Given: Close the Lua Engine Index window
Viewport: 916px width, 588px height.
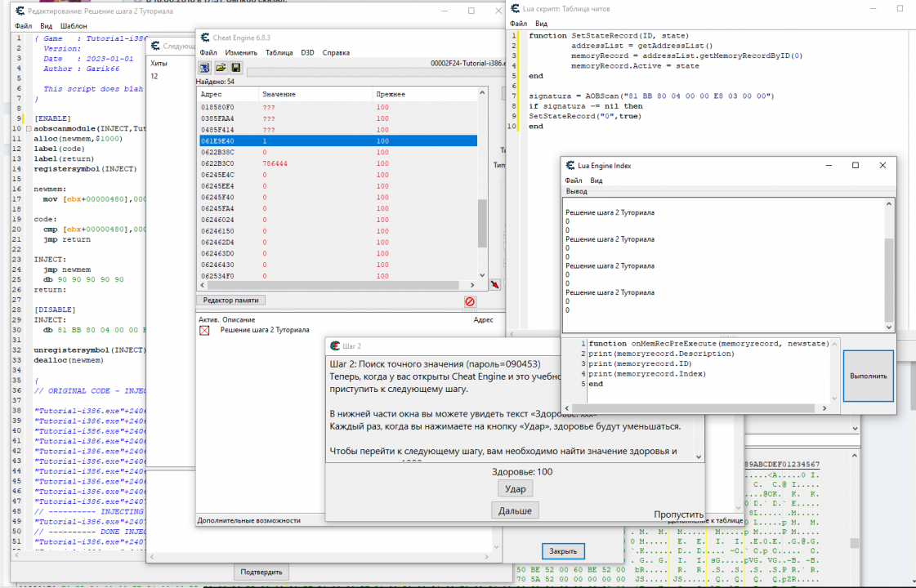Looking at the screenshot, I should point(882,165).
